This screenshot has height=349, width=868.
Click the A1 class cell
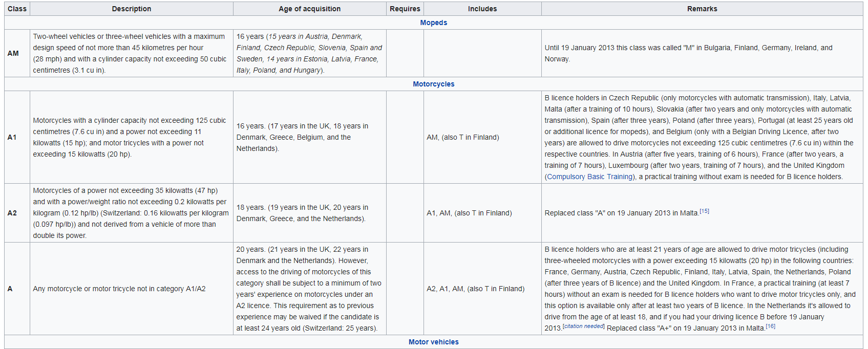point(17,137)
